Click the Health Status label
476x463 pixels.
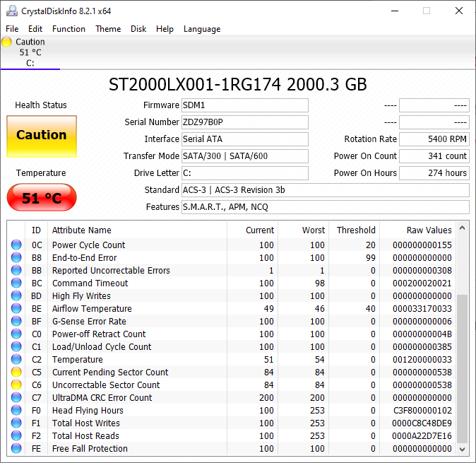[41, 105]
